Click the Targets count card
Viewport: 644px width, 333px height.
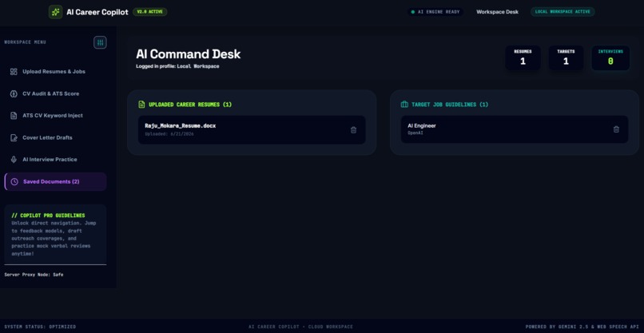(x=566, y=57)
